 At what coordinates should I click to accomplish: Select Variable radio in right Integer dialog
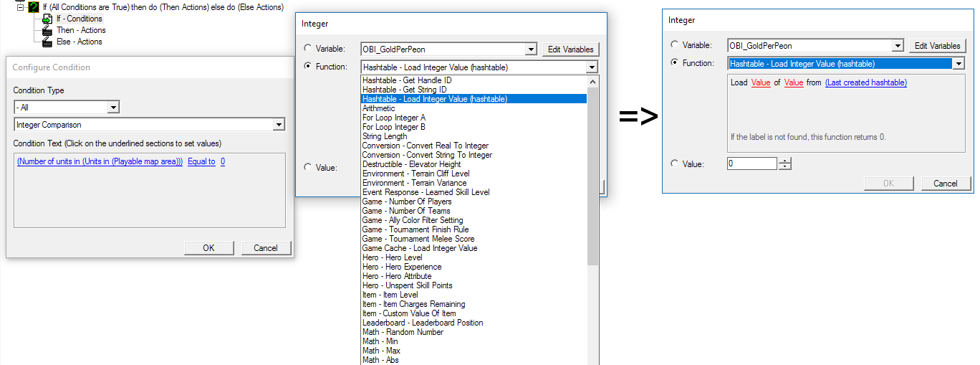click(676, 45)
